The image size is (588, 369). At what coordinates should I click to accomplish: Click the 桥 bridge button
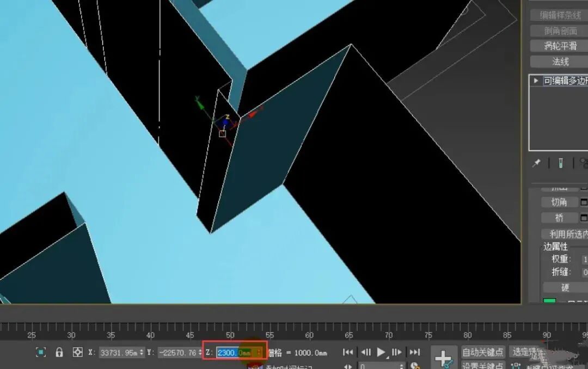pos(559,218)
